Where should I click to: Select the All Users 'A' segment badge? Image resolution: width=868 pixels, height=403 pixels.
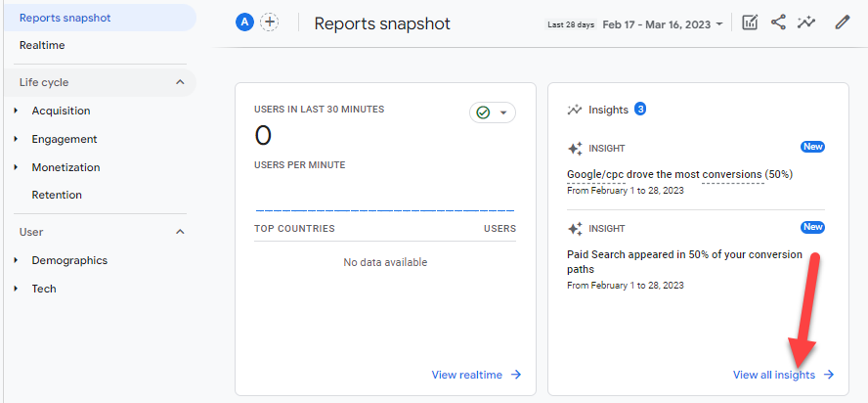coord(244,22)
